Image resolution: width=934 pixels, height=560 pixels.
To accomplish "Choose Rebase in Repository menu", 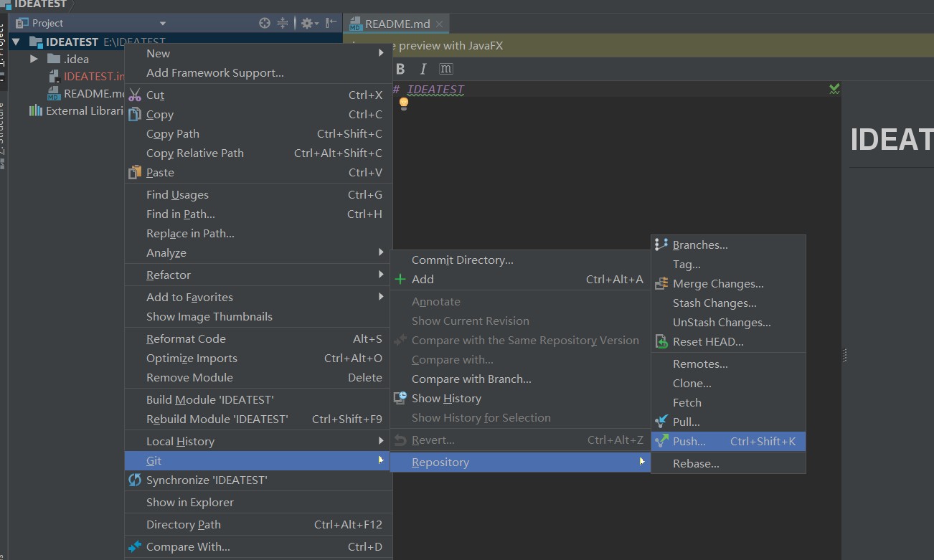I will pyautogui.click(x=729, y=463).
